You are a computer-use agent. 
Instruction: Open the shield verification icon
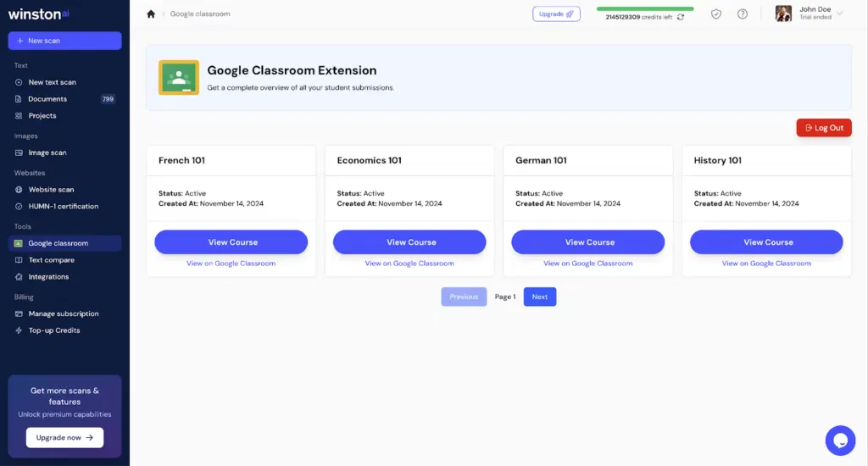tap(716, 14)
